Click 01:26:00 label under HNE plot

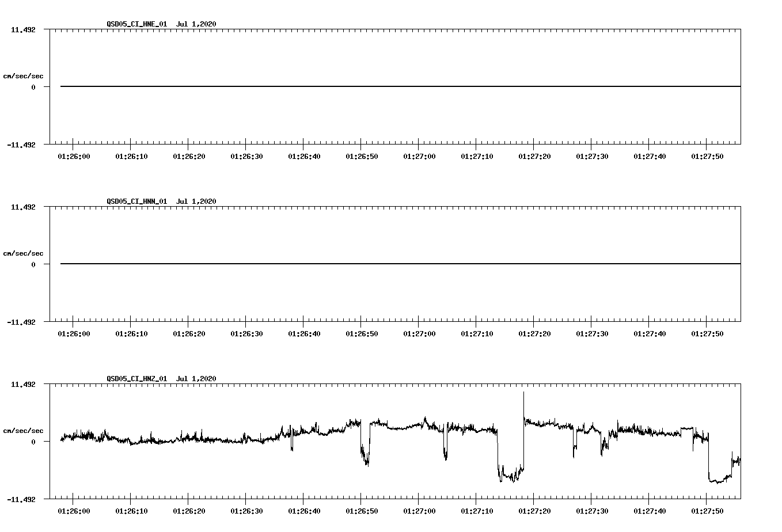click(x=74, y=156)
